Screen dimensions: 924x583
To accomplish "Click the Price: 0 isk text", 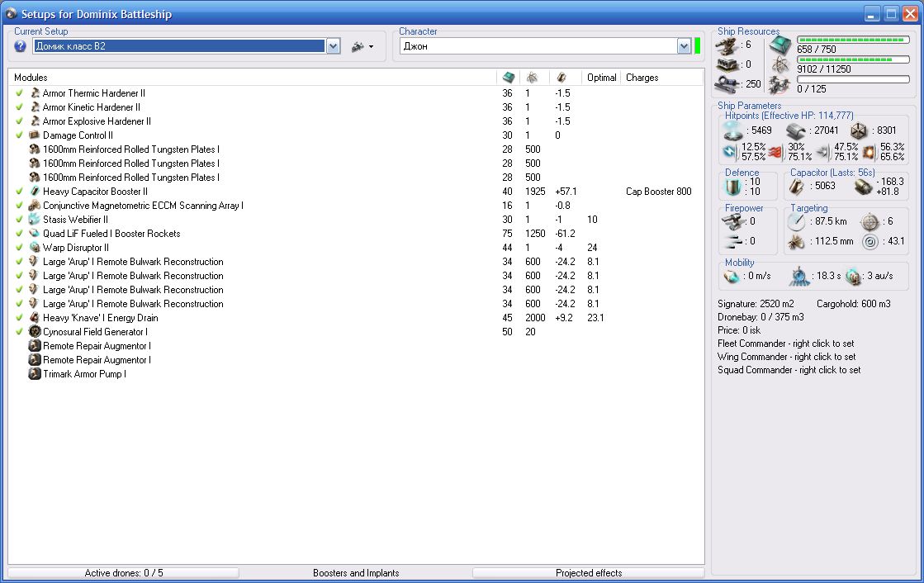I will click(739, 330).
